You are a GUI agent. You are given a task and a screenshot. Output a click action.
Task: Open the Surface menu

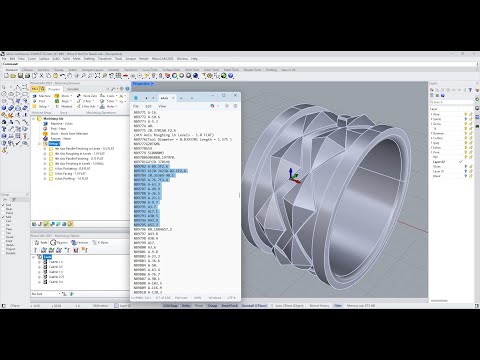(x=44, y=59)
